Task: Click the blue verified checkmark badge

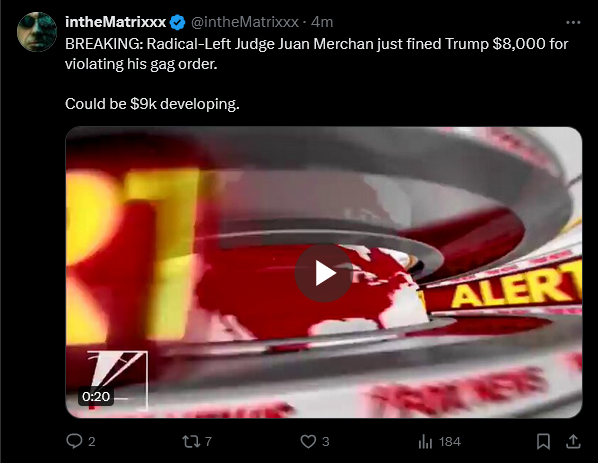Action: click(177, 23)
